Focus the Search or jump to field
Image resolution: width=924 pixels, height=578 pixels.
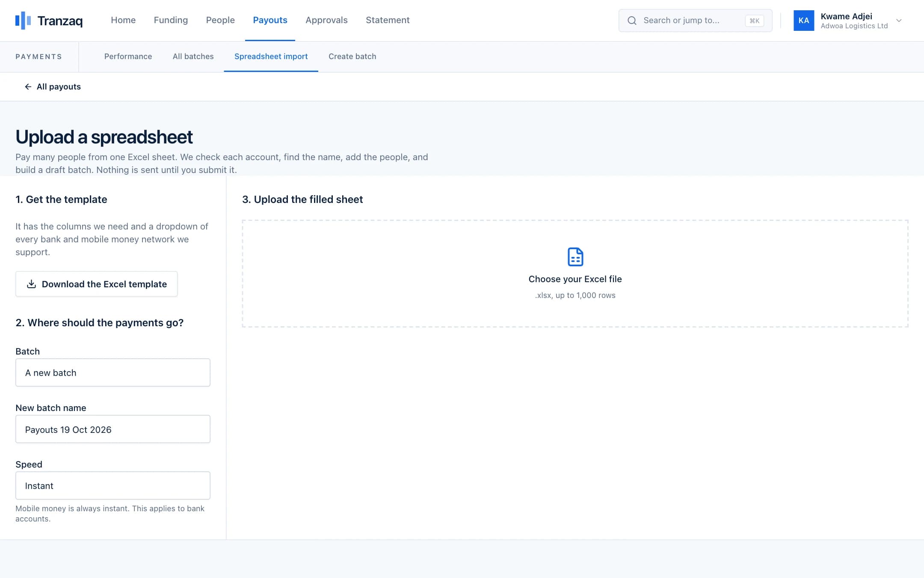click(695, 21)
